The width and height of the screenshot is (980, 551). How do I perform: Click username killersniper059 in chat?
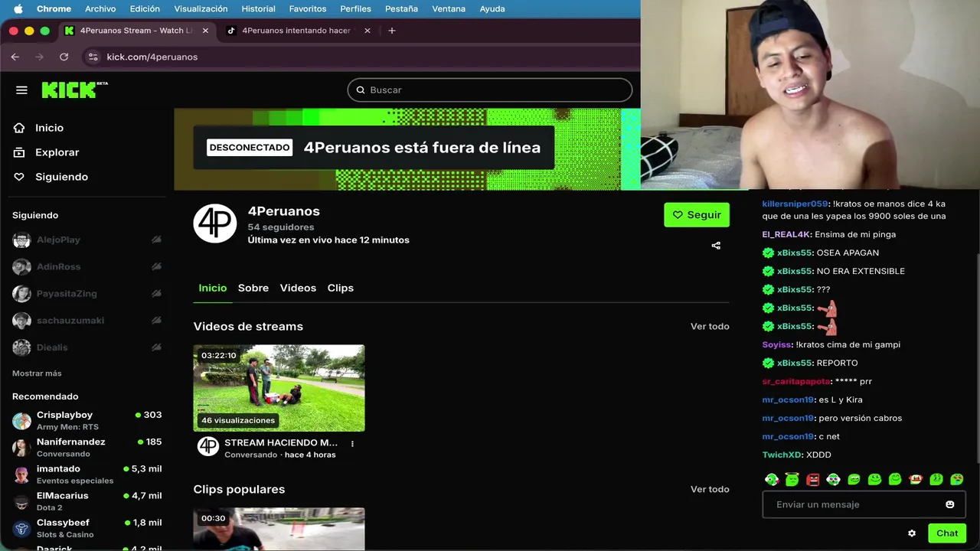coord(795,204)
